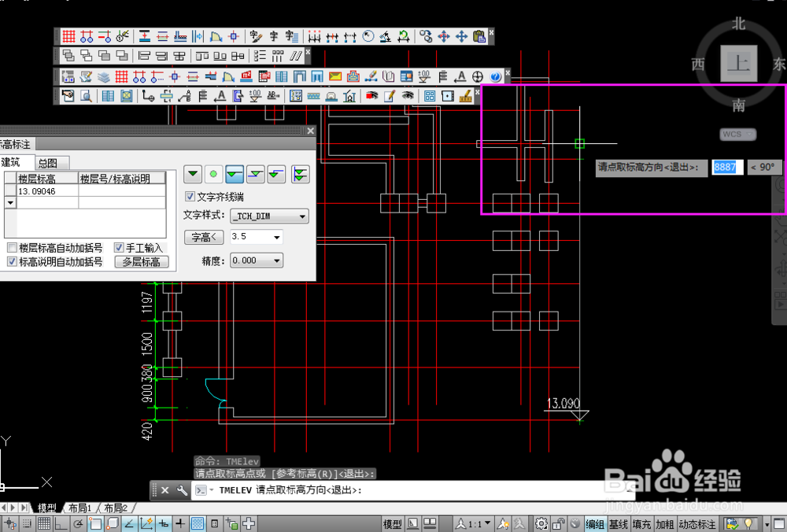The width and height of the screenshot is (787, 532).
Task: Enable 楼层标高自动加括号 checkbox
Action: click(12, 247)
